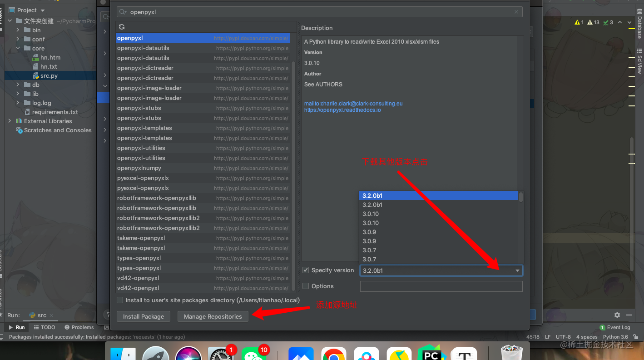Image resolution: width=644 pixels, height=360 pixels.
Task: Open the SciView tool window
Action: 639,61
